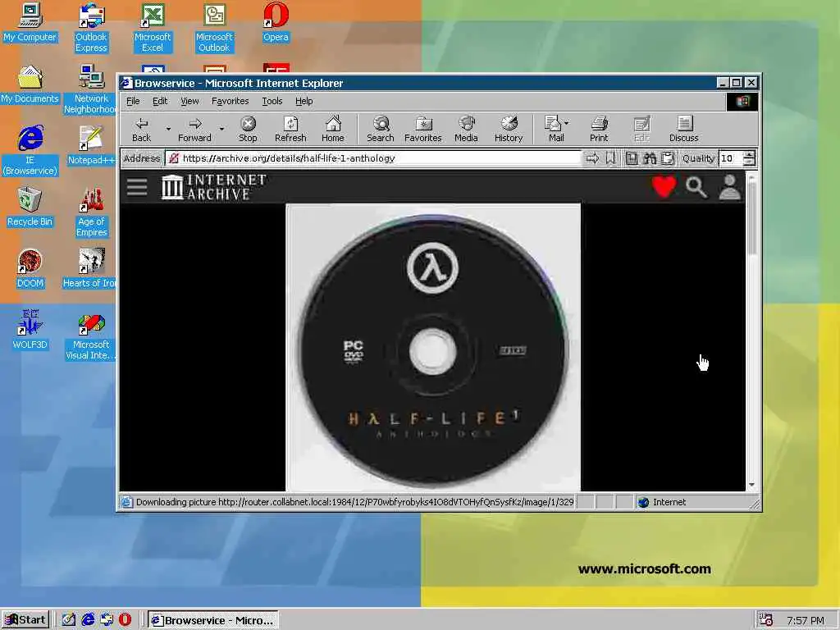Screen dimensions: 840x630
Task: Click the Start button
Action: tap(25, 620)
